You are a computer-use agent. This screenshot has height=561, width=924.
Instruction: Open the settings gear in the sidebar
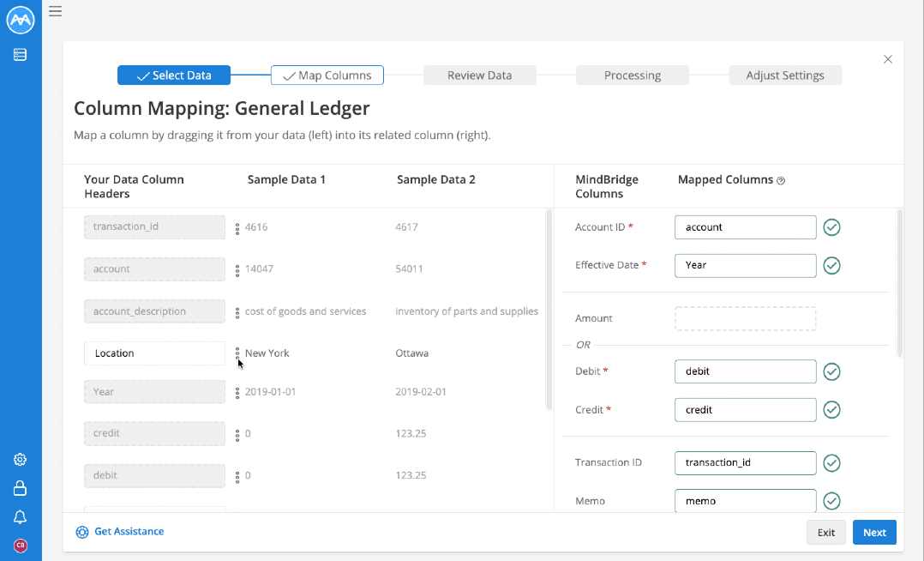[x=20, y=460]
